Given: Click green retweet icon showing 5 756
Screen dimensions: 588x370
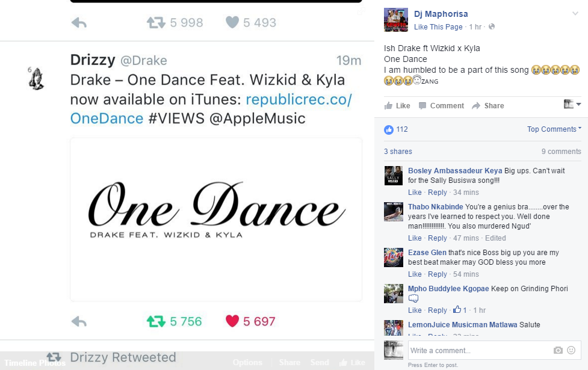Looking at the screenshot, I should pyautogui.click(x=156, y=322).
